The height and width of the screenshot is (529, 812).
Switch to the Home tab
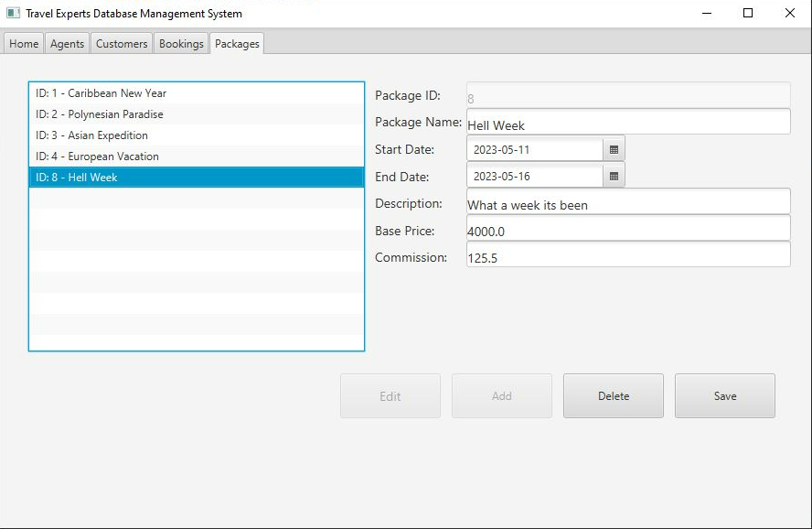point(24,44)
